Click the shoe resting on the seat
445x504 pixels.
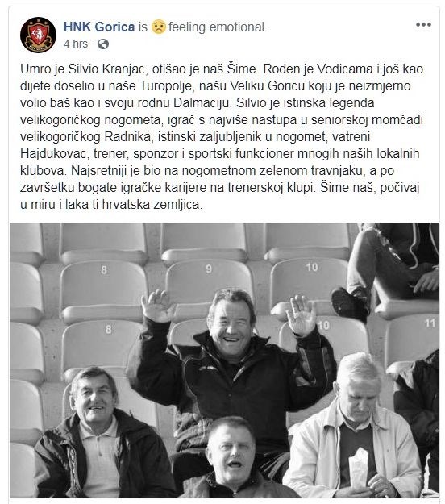tap(349, 304)
